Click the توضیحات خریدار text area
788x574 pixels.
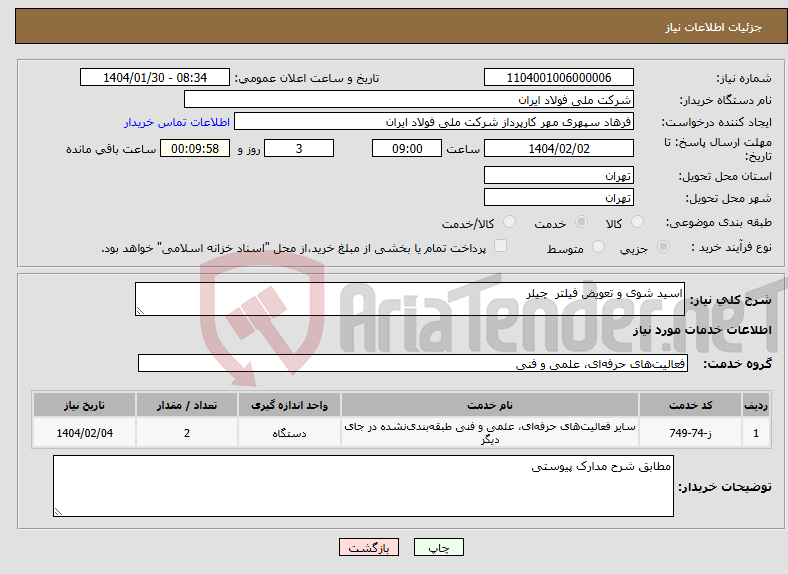coord(363,486)
